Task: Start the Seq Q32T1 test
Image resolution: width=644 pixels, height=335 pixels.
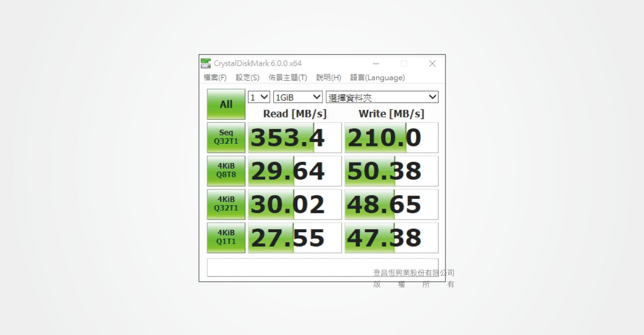Action: [226, 138]
